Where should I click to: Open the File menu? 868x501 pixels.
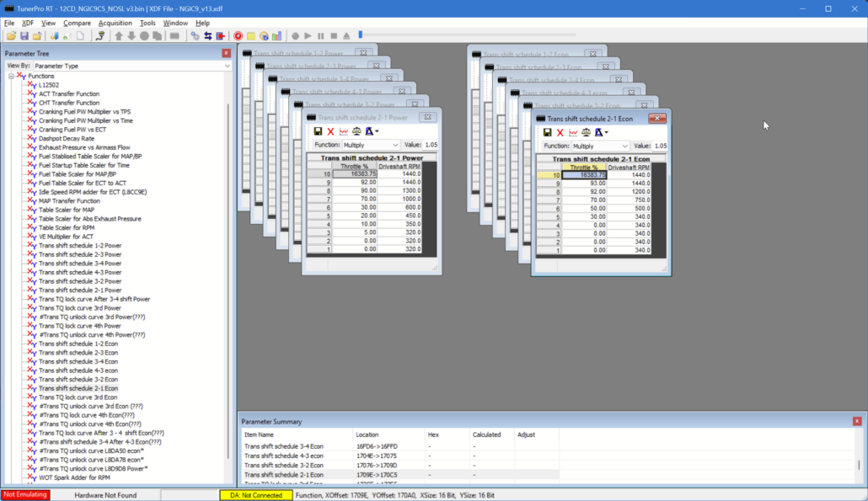[x=9, y=24]
